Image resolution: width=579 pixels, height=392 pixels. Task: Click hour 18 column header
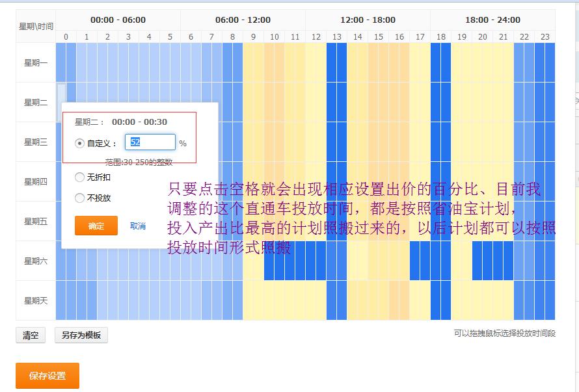441,36
